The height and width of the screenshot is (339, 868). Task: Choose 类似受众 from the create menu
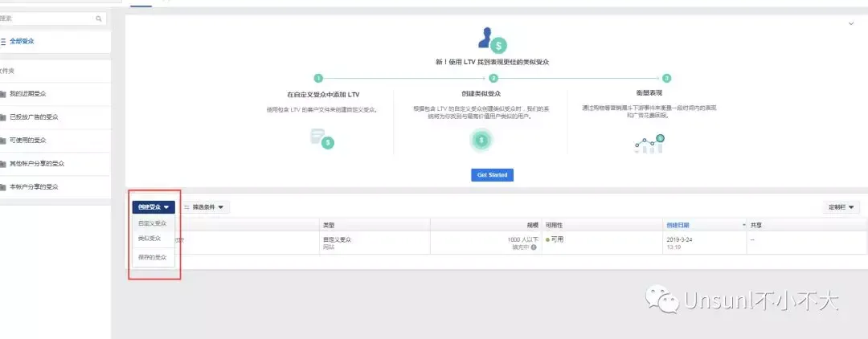coord(149,239)
